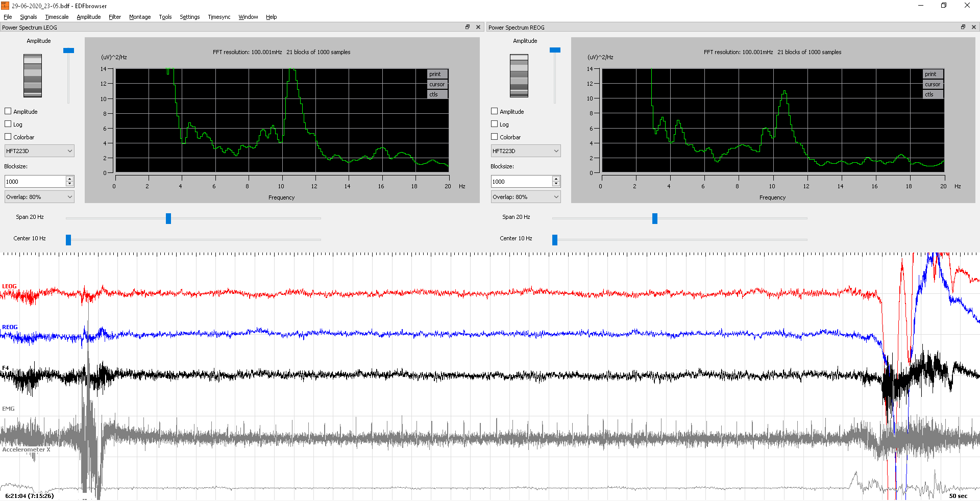This screenshot has width=980, height=501.
Task: Float the Power Spectrum LEOG dock panel
Action: [x=468, y=27]
